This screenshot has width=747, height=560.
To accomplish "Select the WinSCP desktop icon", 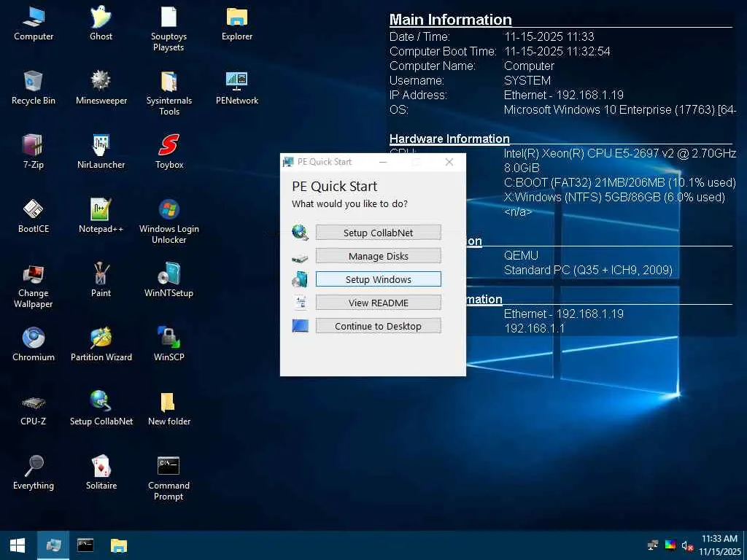I will tap(169, 345).
